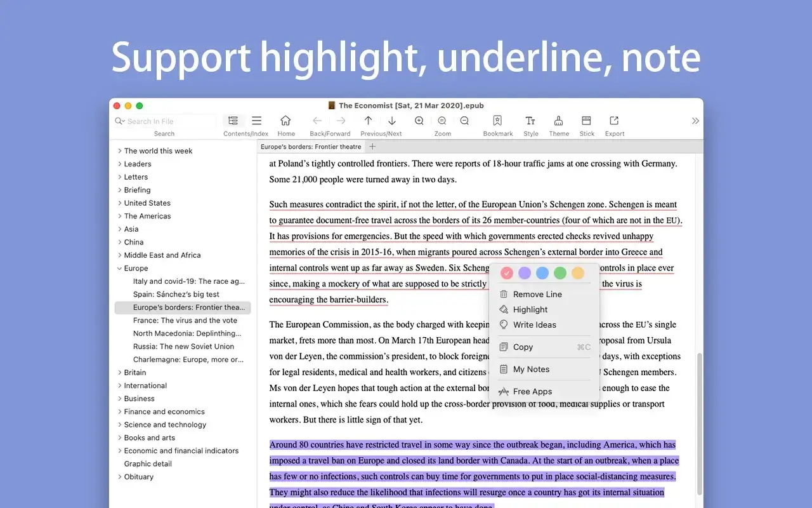Click the Free Apps option
The image size is (812, 508).
[x=532, y=391]
